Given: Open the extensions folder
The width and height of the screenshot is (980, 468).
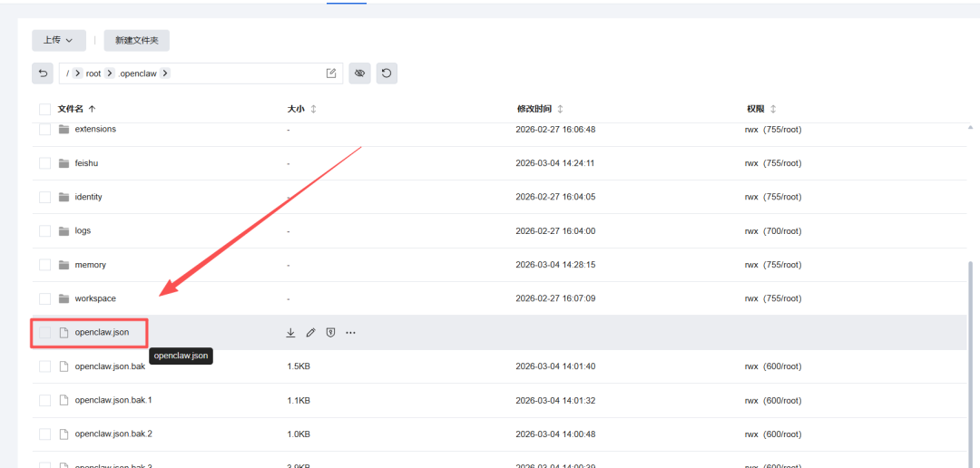Looking at the screenshot, I should tap(95, 130).
